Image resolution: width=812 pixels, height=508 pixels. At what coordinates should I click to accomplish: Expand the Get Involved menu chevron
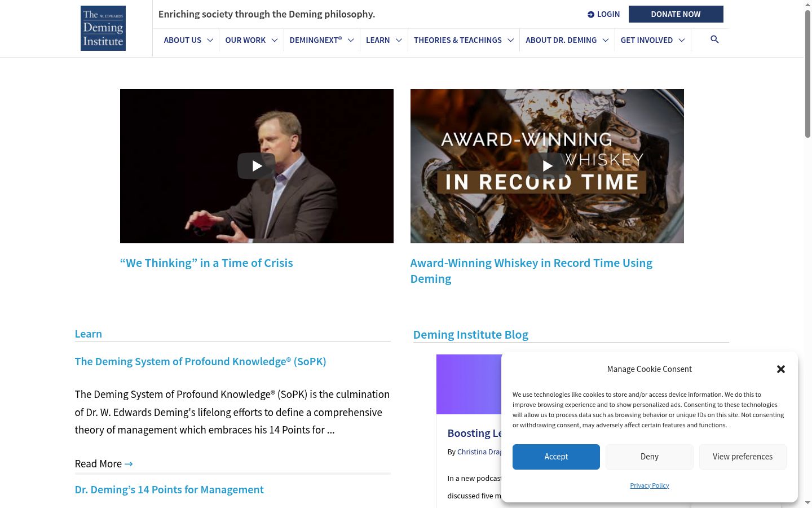pyautogui.click(x=682, y=40)
